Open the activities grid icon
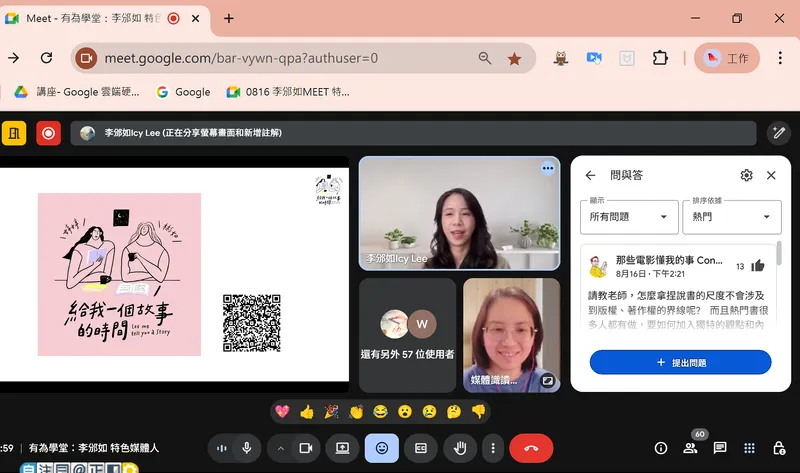The image size is (800, 473). coord(749,449)
